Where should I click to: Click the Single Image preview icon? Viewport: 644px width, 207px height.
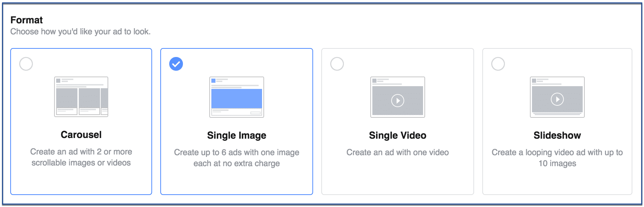(x=237, y=97)
